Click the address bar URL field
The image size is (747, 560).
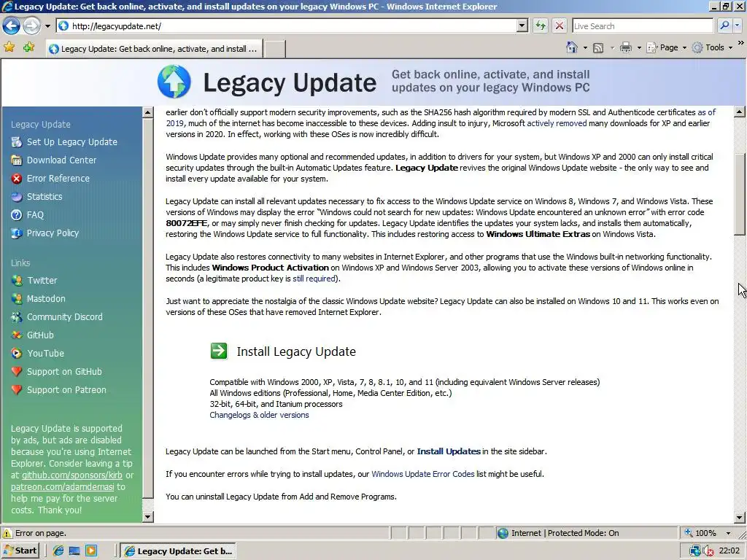(286, 26)
